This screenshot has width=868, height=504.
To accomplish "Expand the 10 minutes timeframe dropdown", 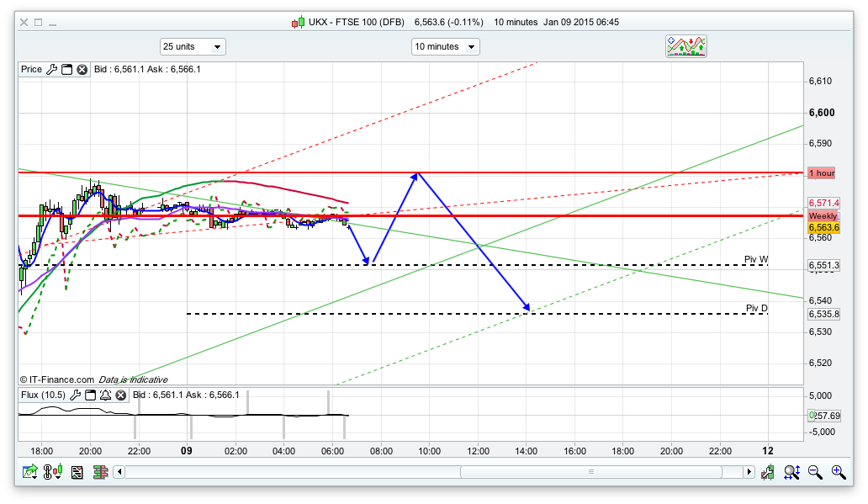I will 445,47.
